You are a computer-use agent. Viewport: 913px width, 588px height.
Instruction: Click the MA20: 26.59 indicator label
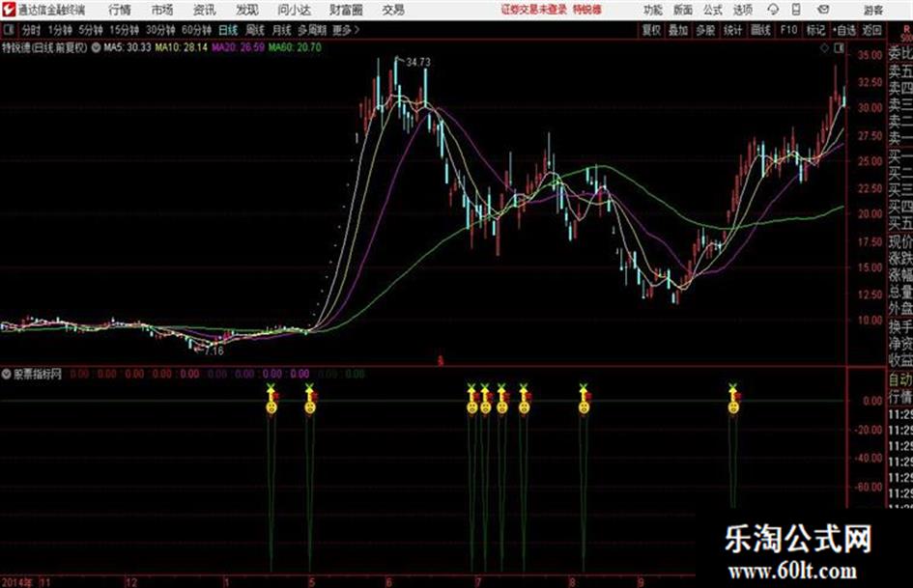click(238, 47)
